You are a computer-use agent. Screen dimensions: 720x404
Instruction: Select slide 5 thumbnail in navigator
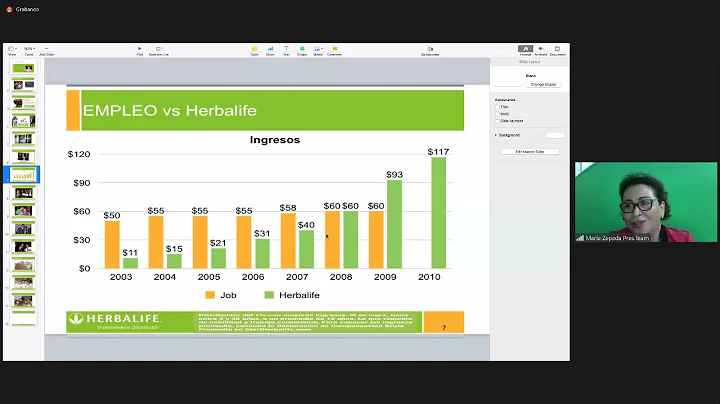(23, 139)
